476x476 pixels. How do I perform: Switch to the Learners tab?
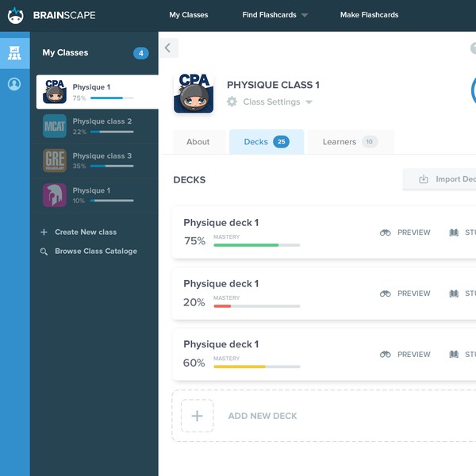tap(351, 142)
